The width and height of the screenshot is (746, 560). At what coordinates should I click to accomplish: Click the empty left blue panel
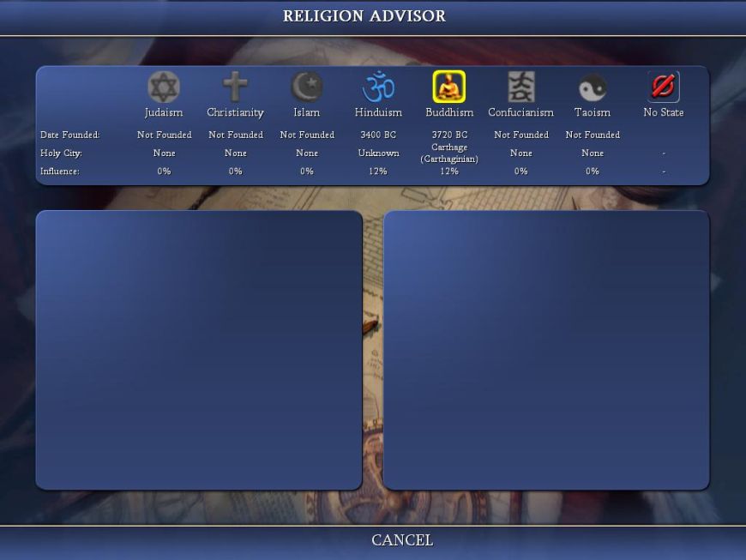click(x=199, y=350)
